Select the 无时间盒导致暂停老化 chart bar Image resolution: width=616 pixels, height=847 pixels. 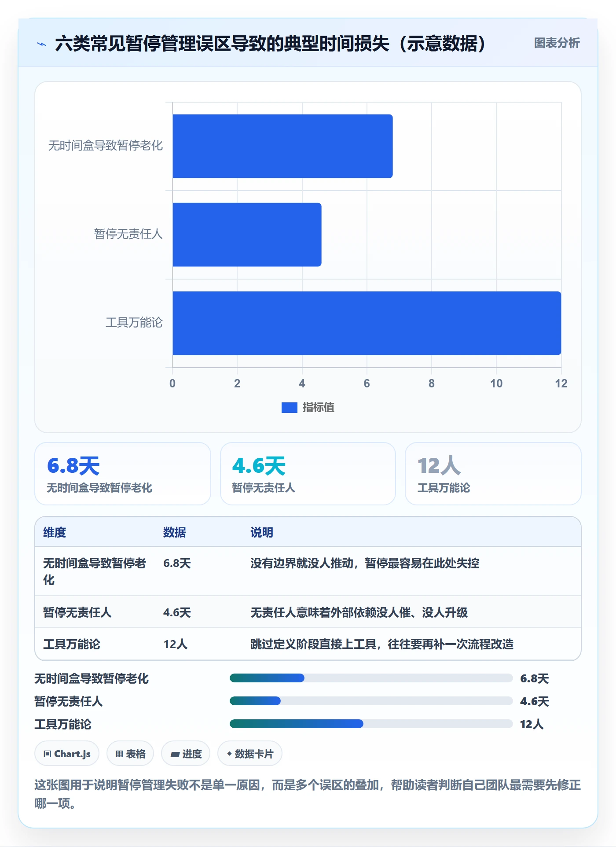pyautogui.click(x=282, y=146)
